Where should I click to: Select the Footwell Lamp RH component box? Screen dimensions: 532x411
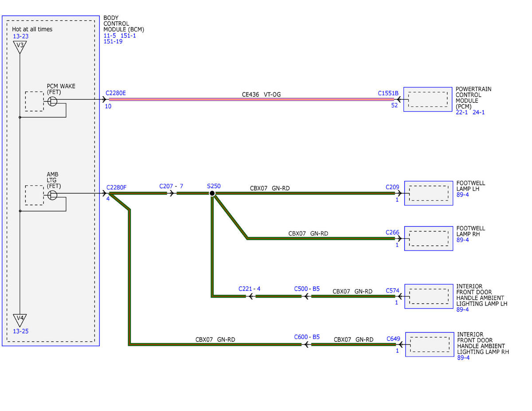click(429, 239)
